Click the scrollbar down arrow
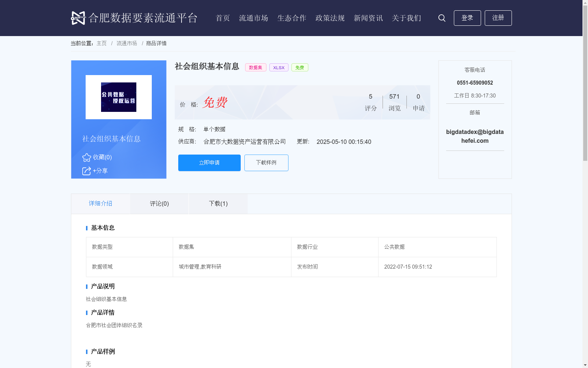Viewport: 588px width, 368px height. pos(585,365)
